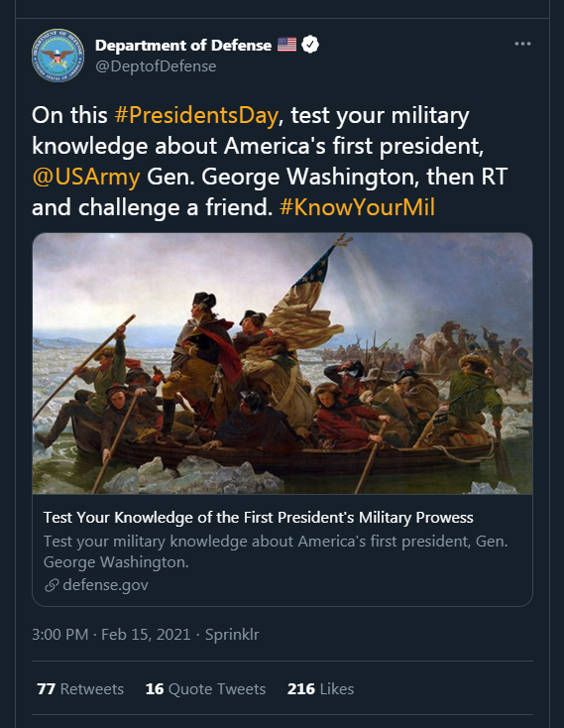Click the Sprinklr source label
The width and height of the screenshot is (564, 728).
(x=232, y=634)
